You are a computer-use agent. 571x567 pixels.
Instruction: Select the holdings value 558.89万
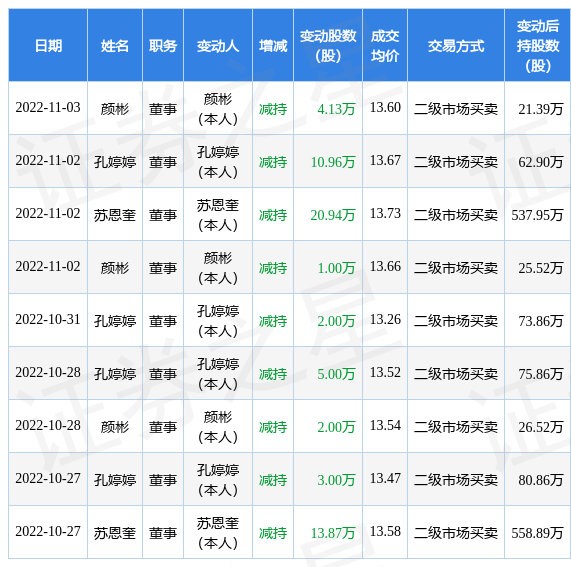[x=537, y=533]
